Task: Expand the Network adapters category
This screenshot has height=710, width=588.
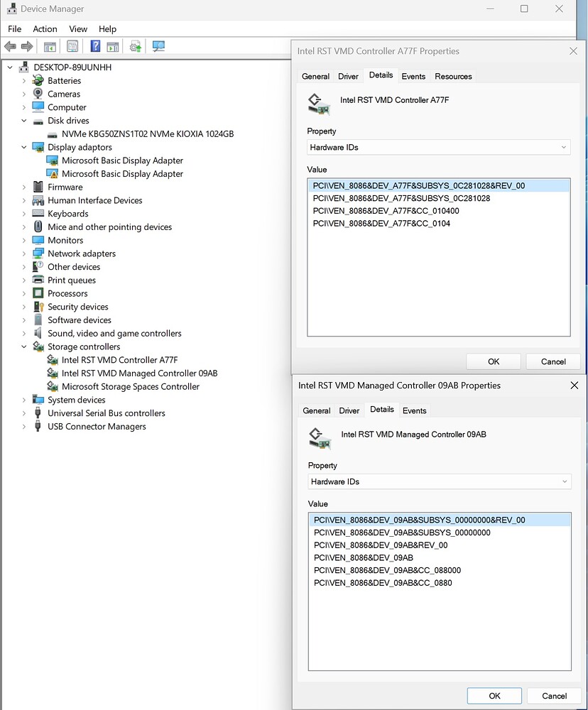Action: point(23,253)
